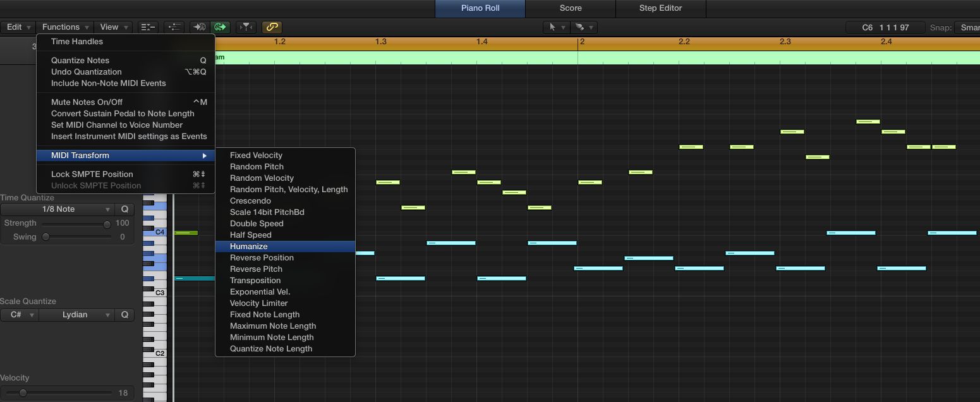Viewport: 980px width, 402px height.
Task: Choose Time Handles from the Functions menu
Action: click(126, 42)
